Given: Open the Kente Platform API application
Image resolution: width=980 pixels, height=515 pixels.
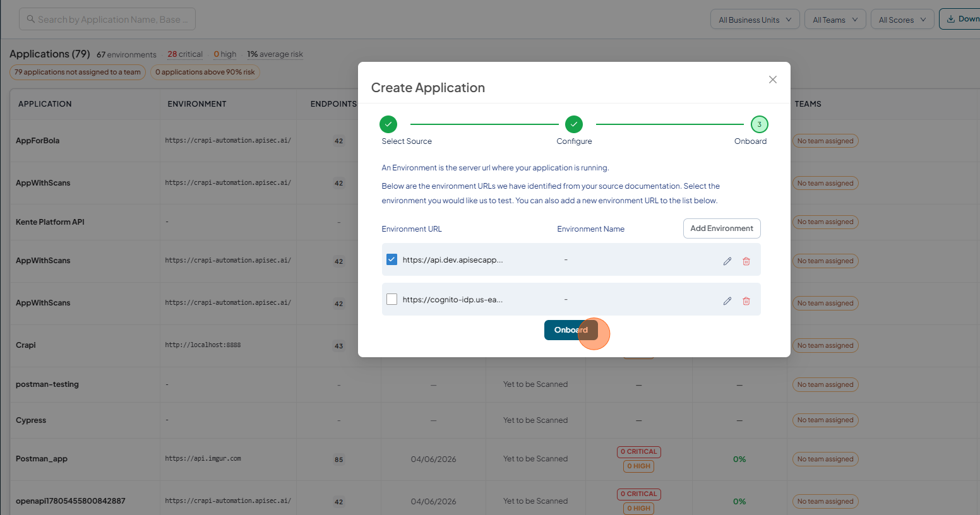Looking at the screenshot, I should (x=50, y=222).
